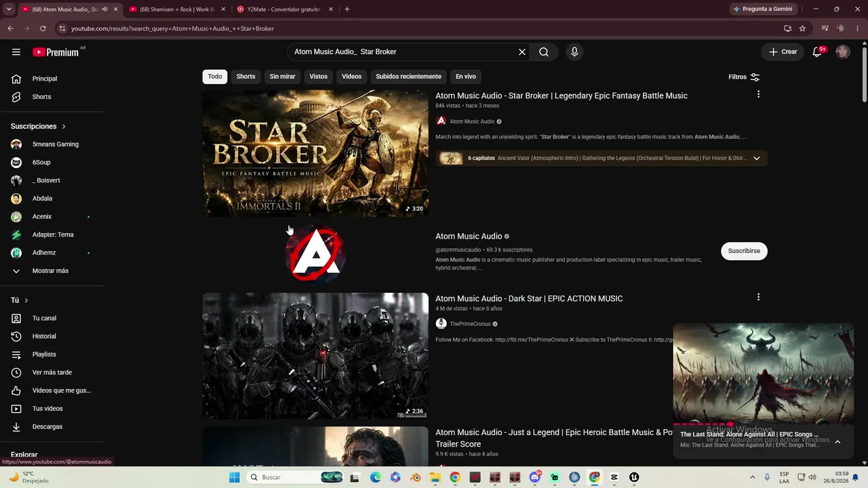Go to the YouTube Premium home logo
Screen dimensions: 868x488
(x=56, y=52)
